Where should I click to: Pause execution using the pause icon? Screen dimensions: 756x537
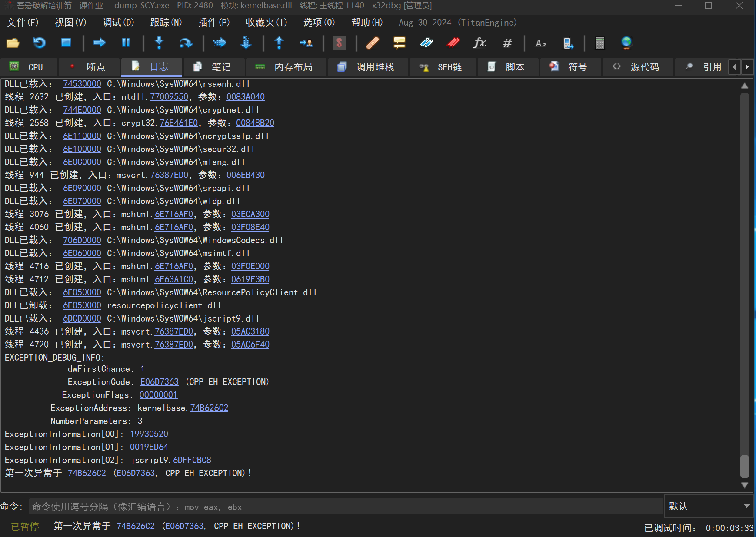tap(126, 43)
